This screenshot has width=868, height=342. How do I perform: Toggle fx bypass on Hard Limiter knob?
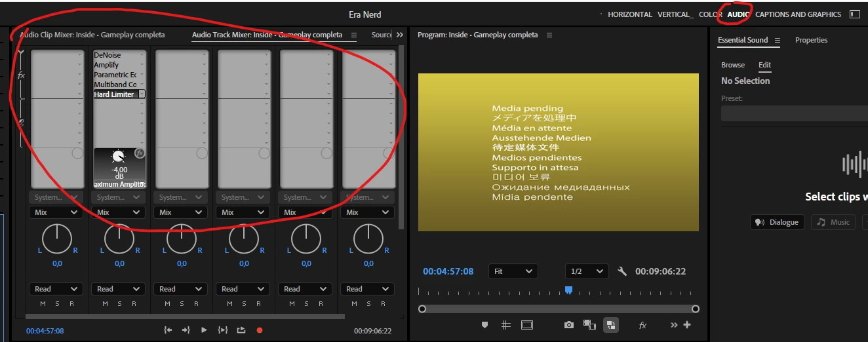[x=140, y=153]
